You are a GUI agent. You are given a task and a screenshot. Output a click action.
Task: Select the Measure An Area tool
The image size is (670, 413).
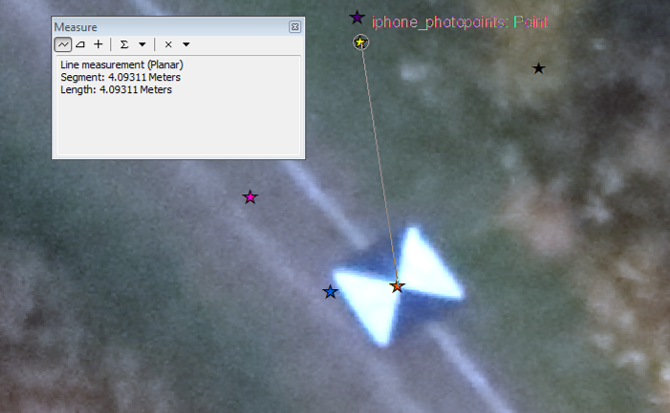[x=80, y=44]
